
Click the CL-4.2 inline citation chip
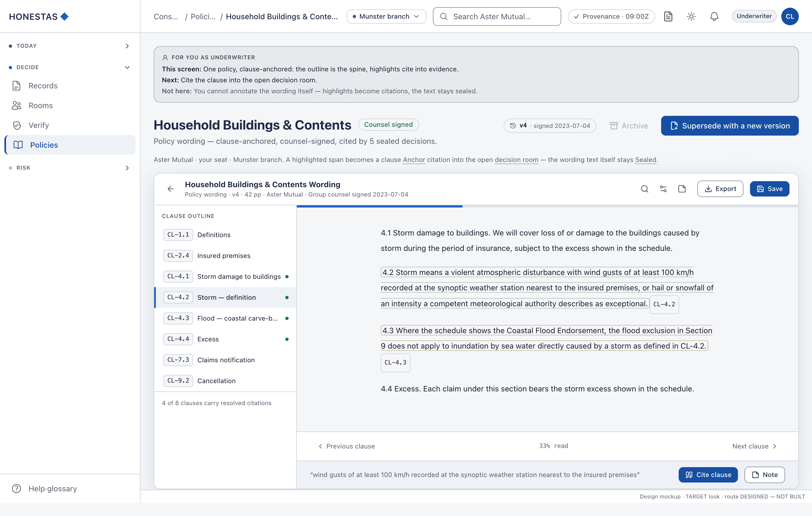(x=664, y=304)
